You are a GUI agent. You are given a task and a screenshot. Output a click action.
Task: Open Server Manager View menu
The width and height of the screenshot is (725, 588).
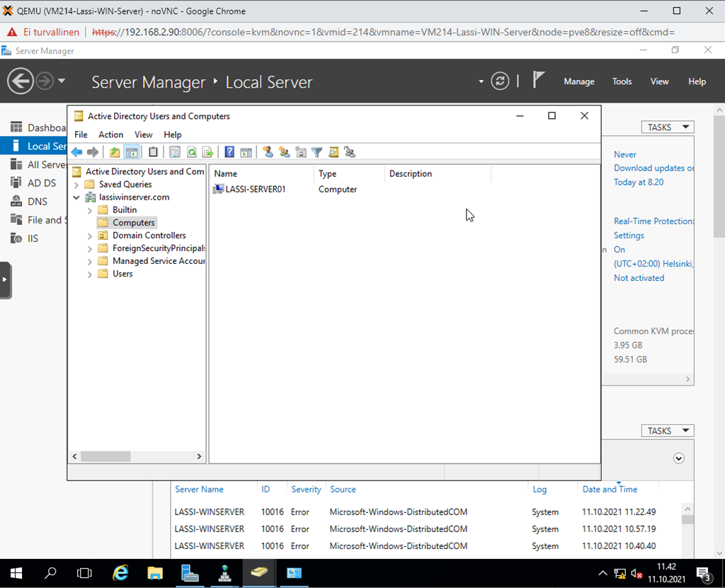(x=659, y=81)
